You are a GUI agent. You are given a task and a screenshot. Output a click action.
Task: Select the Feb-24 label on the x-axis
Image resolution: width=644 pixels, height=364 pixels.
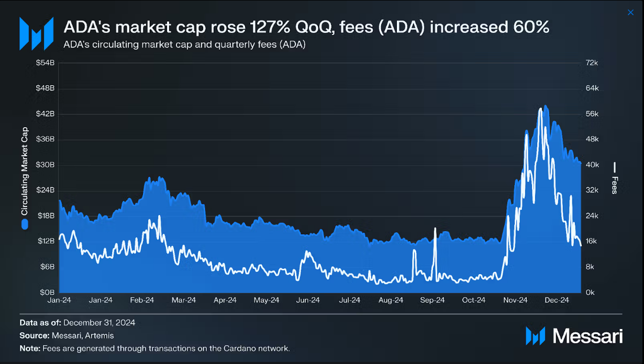[142, 300]
